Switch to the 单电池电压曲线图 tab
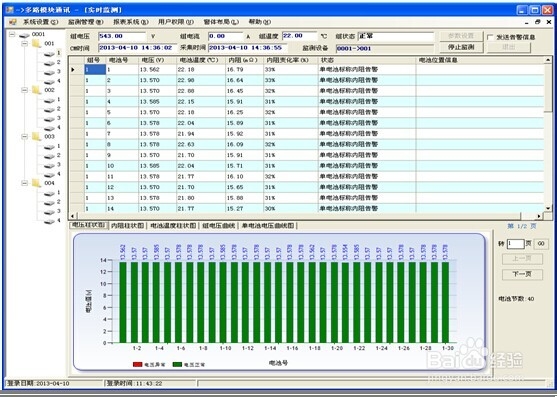The width and height of the screenshot is (557, 397). pos(268,226)
